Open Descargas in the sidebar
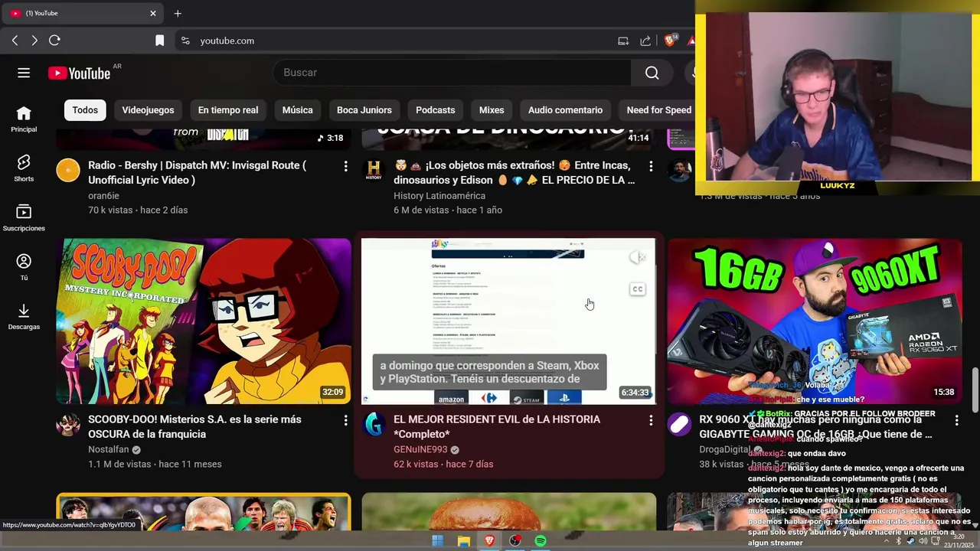The width and height of the screenshot is (980, 551). [24, 317]
